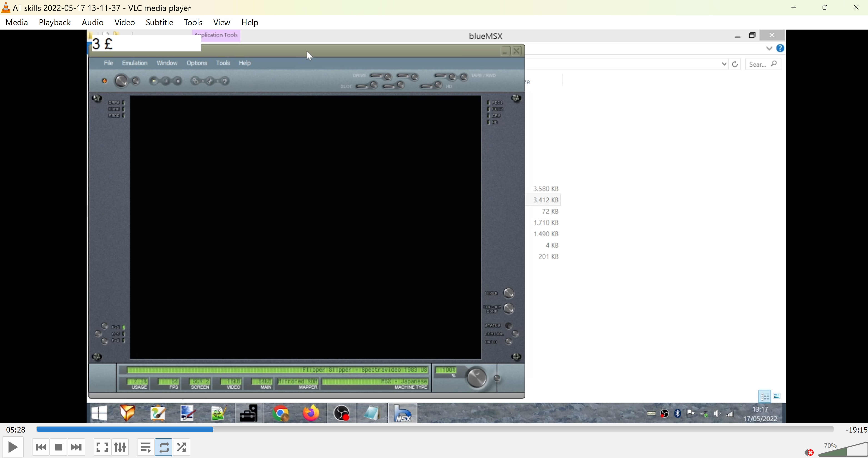This screenshot has width=868, height=458.
Task: Unmute audio via the speaker icon
Action: pyautogui.click(x=808, y=452)
